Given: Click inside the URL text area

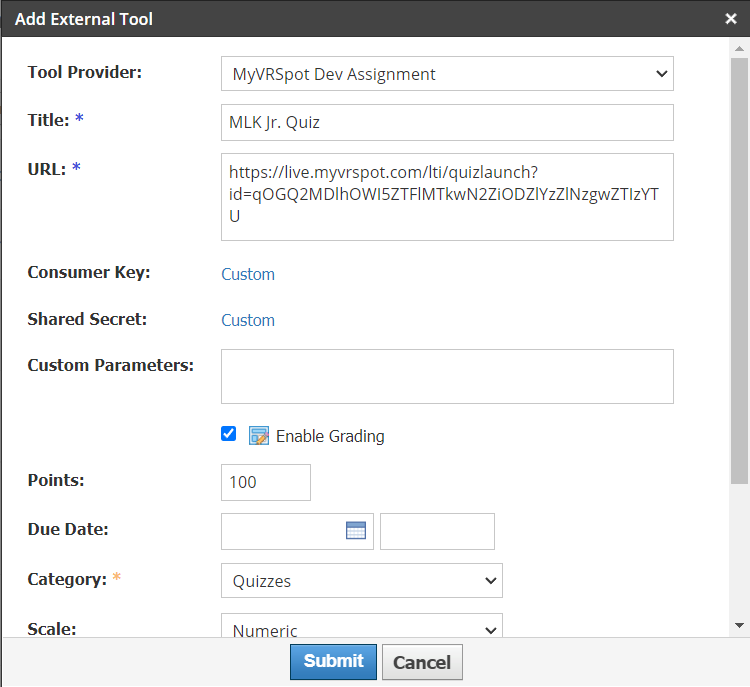Looking at the screenshot, I should tap(446, 197).
